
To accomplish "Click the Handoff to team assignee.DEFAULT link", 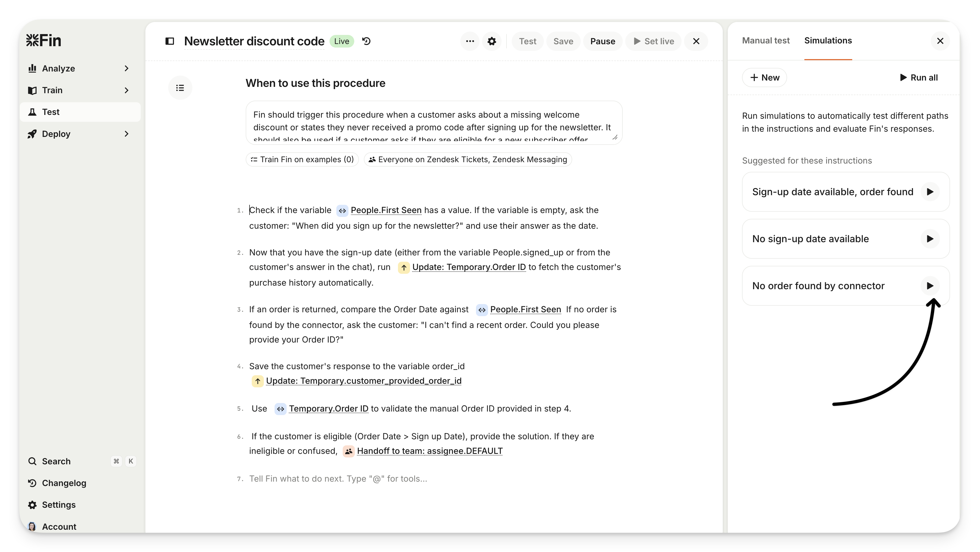I will pos(429,451).
